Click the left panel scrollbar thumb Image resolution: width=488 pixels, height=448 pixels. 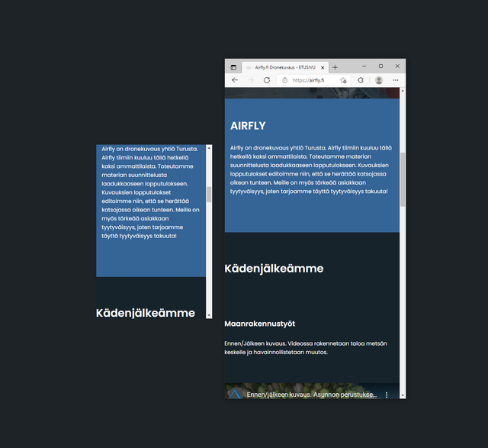(209, 195)
